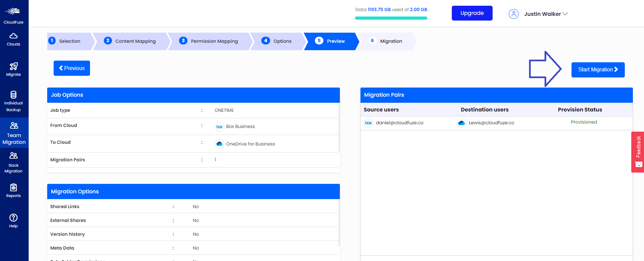Click the Meta Data option label

62,248
